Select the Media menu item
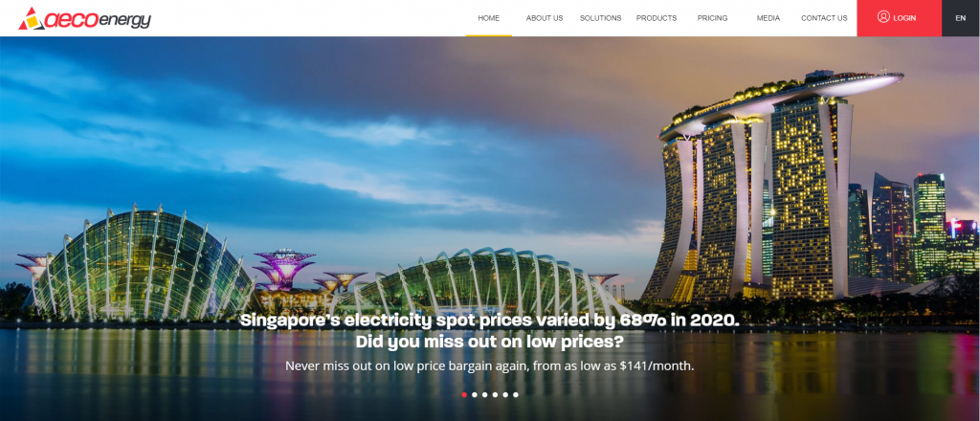 (x=768, y=18)
